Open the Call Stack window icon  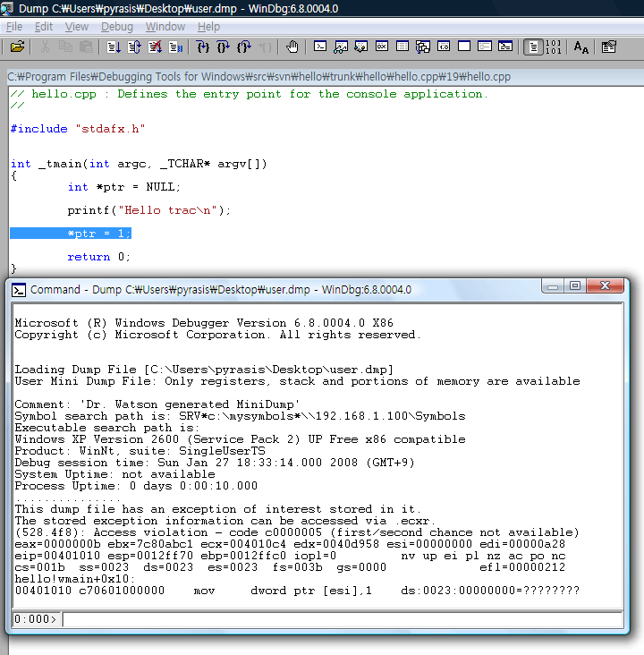[421, 47]
